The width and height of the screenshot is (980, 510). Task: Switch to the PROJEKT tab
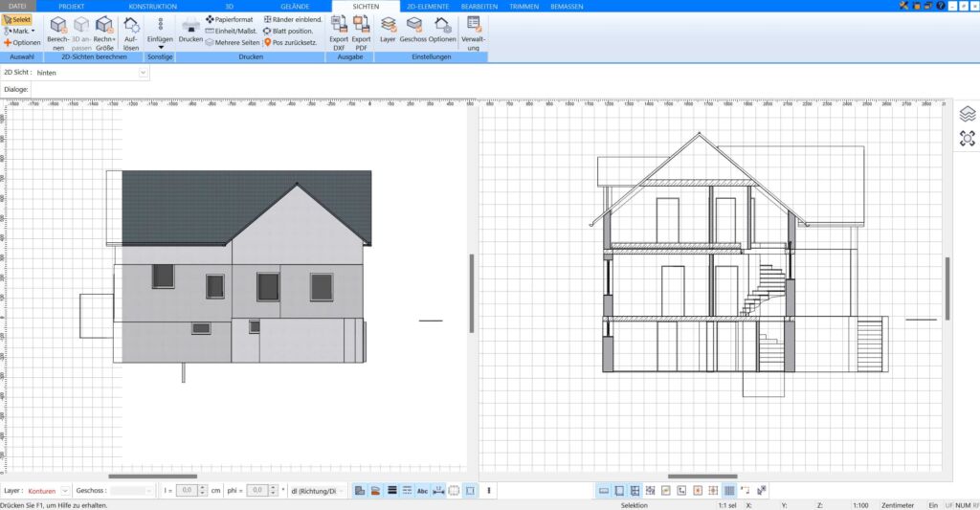[x=71, y=7]
